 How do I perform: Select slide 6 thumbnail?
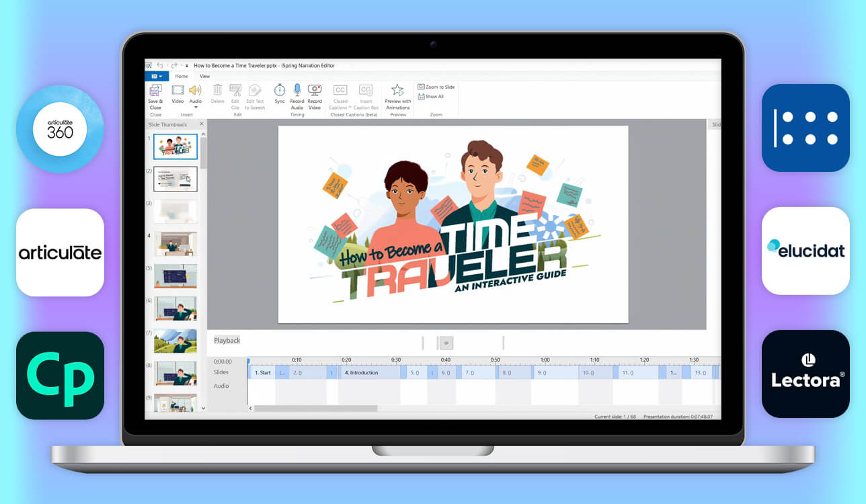pyautogui.click(x=175, y=308)
